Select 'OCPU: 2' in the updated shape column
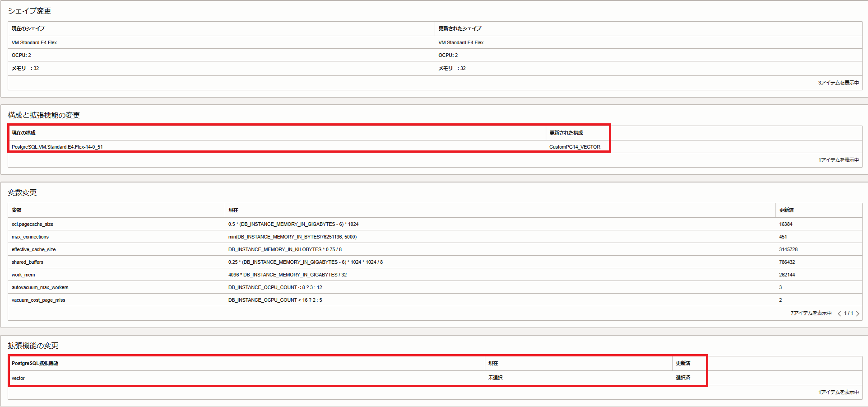 tap(448, 55)
